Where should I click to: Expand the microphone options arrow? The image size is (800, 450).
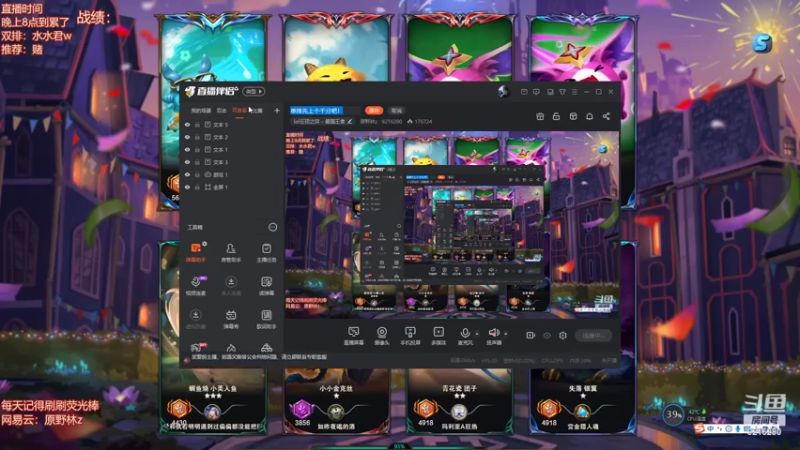point(477,334)
